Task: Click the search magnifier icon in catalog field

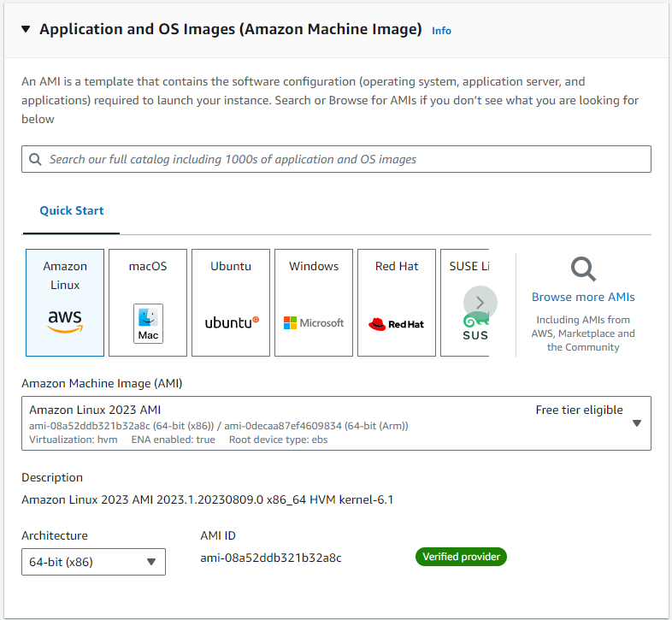Action: pyautogui.click(x=35, y=160)
